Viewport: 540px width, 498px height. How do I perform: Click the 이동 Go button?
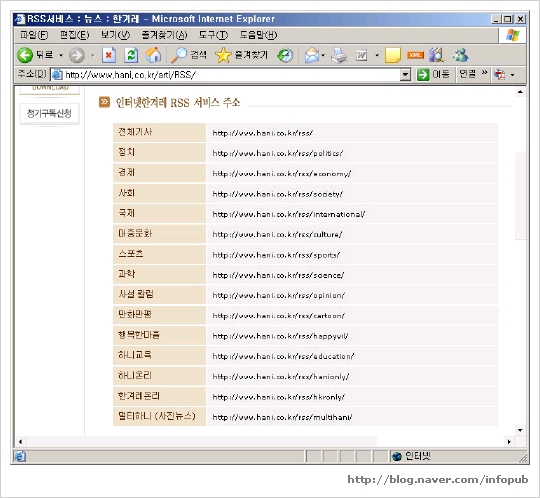433,74
